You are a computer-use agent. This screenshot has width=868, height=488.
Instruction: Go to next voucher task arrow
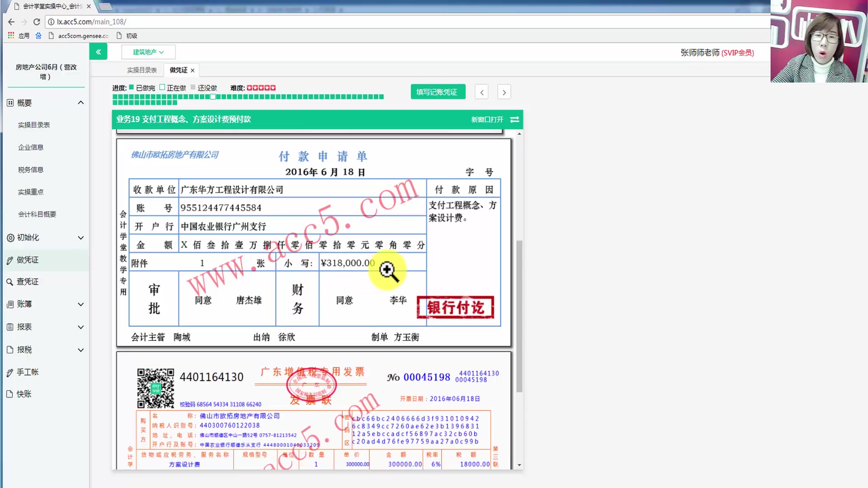tap(504, 92)
